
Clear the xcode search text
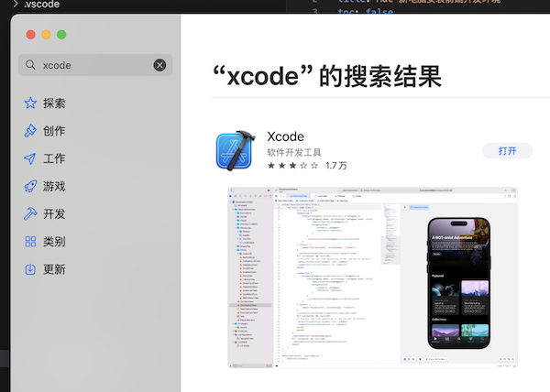click(159, 65)
